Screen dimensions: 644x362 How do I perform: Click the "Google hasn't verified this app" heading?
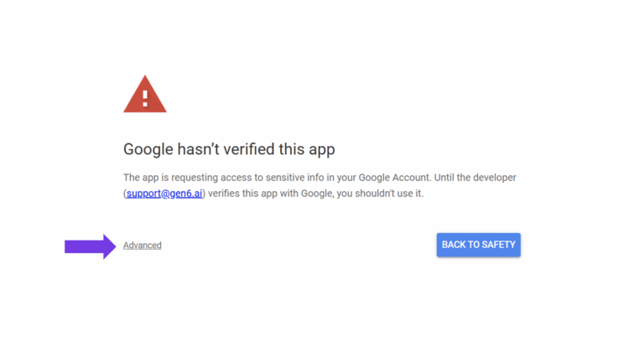coord(229,150)
